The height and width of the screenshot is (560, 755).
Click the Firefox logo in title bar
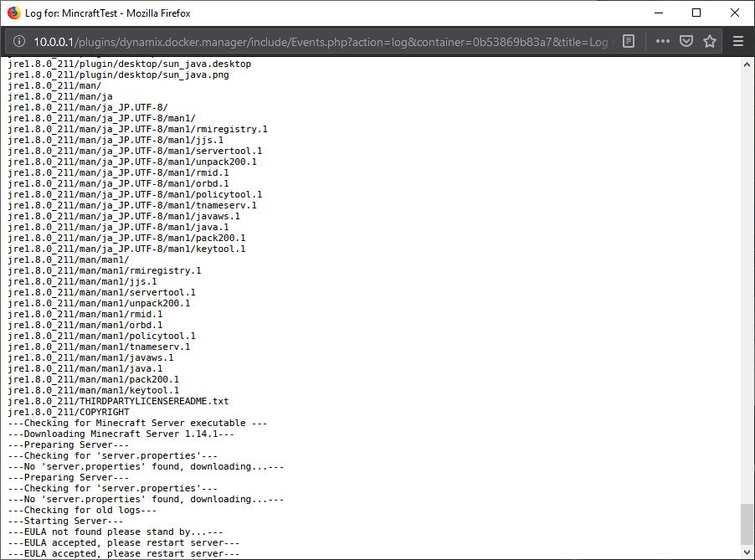[14, 13]
